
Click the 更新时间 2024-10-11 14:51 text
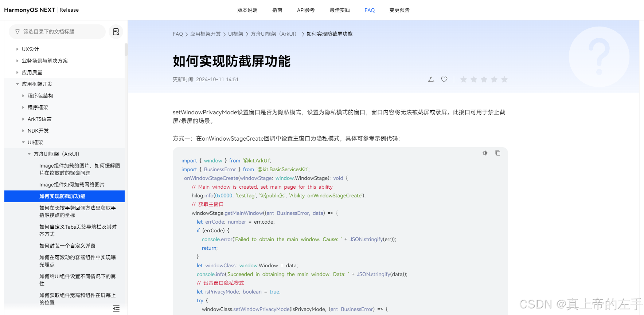(206, 79)
